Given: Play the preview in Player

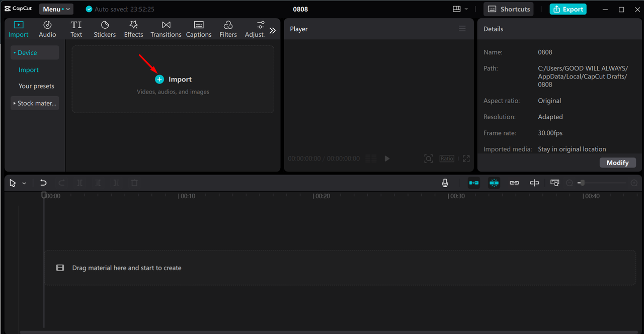Looking at the screenshot, I should click(387, 158).
